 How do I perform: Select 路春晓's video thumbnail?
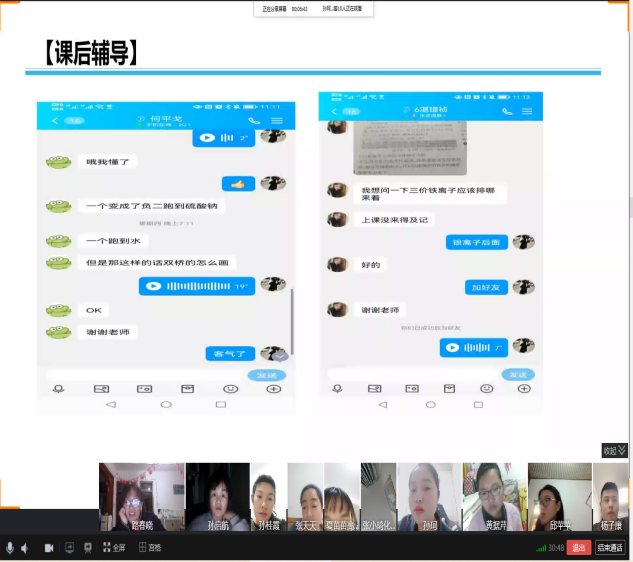click(141, 496)
